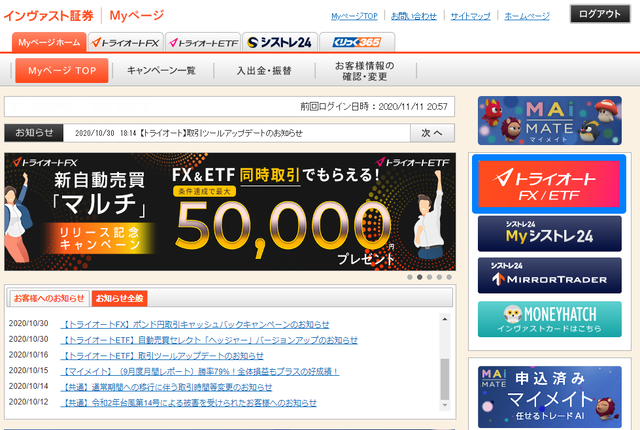Open the 取引ツールアップデート ticker notice
The height and width of the screenshot is (430, 640).
(189, 133)
